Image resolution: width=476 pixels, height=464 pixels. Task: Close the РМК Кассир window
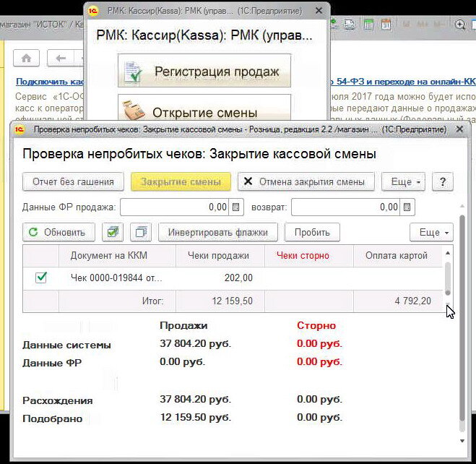pos(319,11)
